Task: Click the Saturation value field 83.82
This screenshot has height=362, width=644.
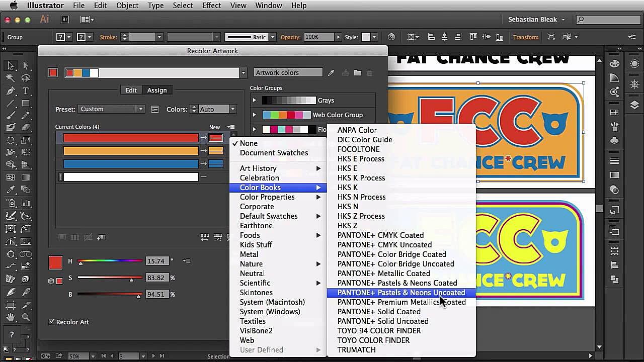Action: [156, 278]
